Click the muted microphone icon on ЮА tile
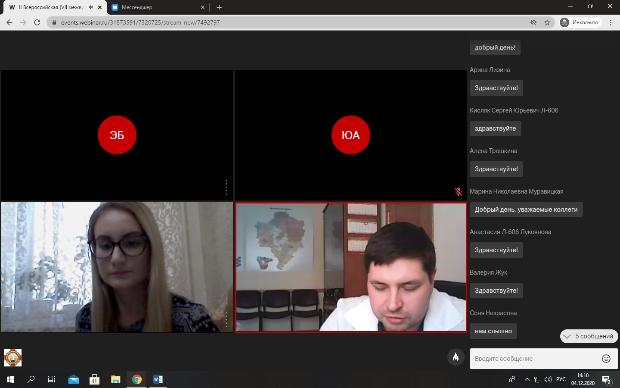This screenshot has height=388, width=620. click(x=458, y=191)
